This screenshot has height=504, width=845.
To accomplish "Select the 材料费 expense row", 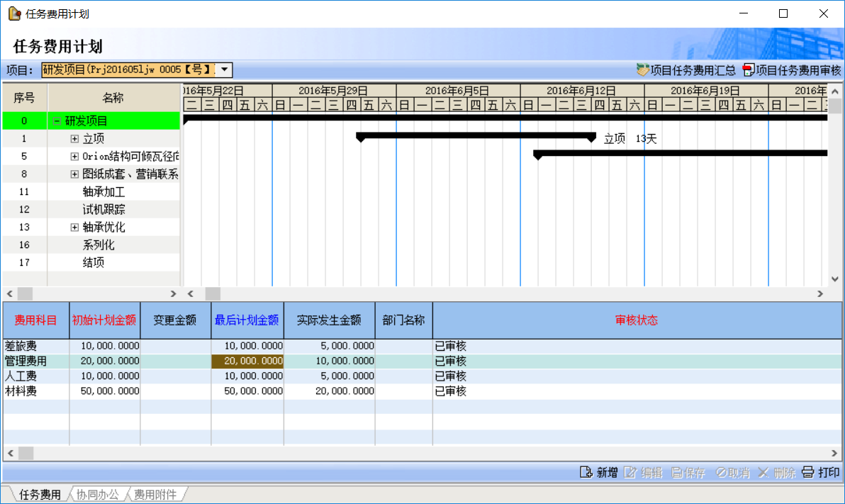I will point(21,391).
